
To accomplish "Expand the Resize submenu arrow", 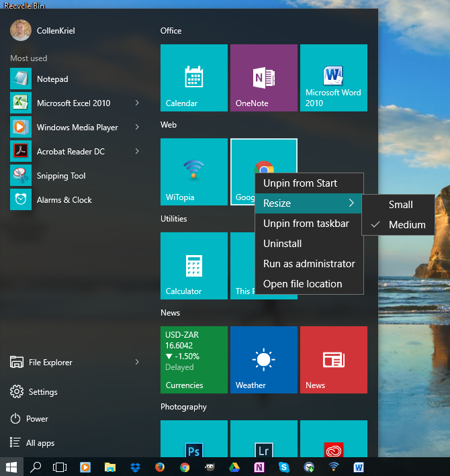I will [x=351, y=203].
